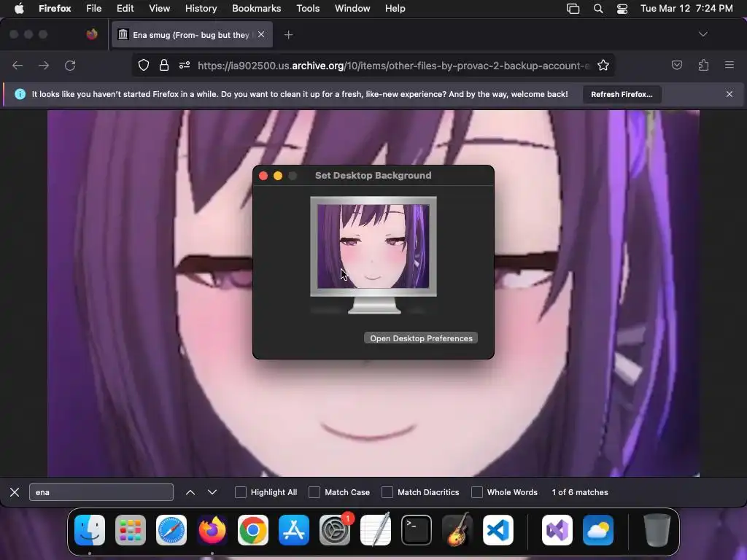The image size is (747, 560).
Task: Reload the current page
Action: click(x=70, y=65)
